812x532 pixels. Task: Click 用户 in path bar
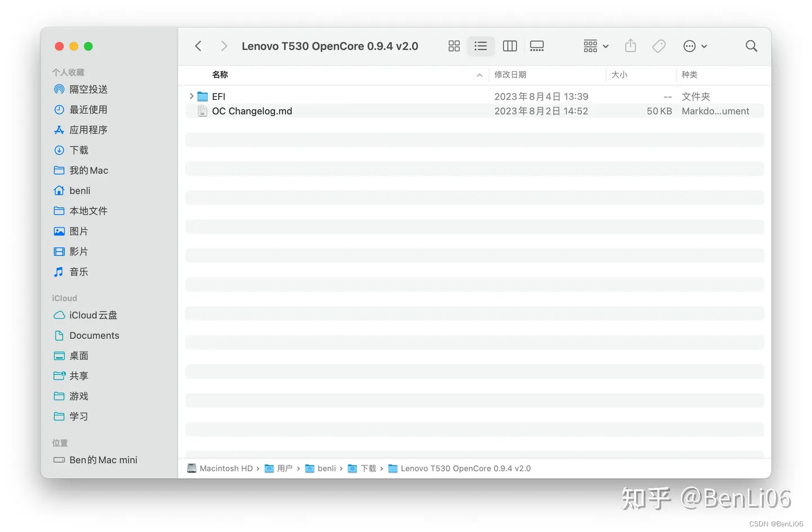(x=279, y=468)
